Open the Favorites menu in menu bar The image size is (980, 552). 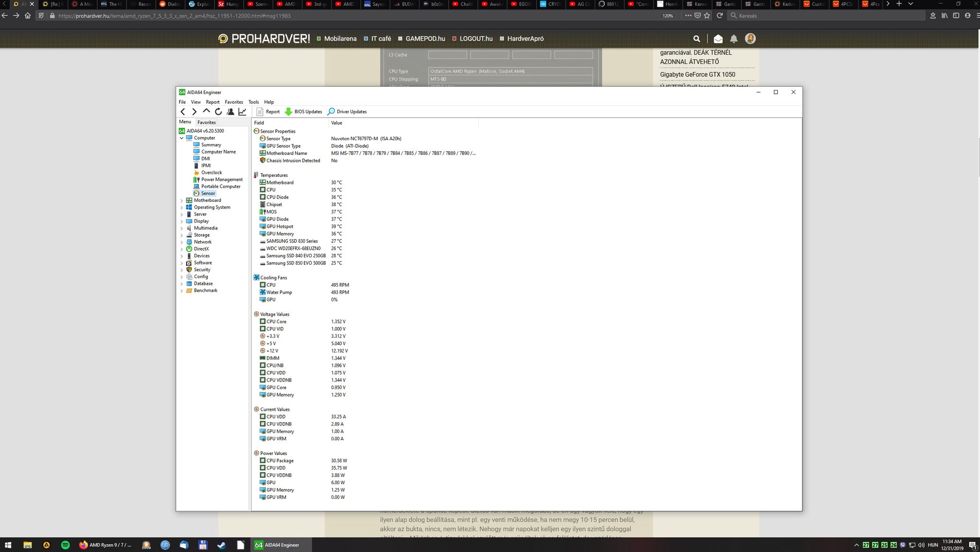(234, 102)
